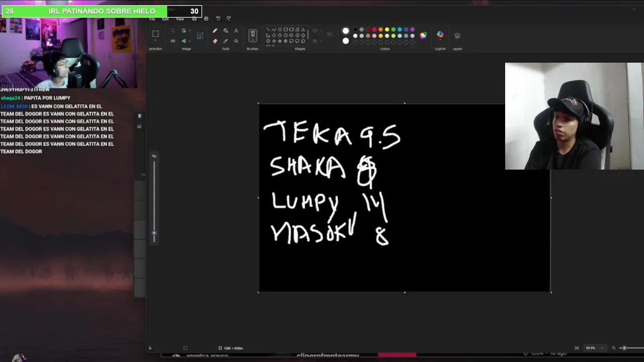Click the Fit to window icon
The height and width of the screenshot is (362, 644).
pos(577,348)
